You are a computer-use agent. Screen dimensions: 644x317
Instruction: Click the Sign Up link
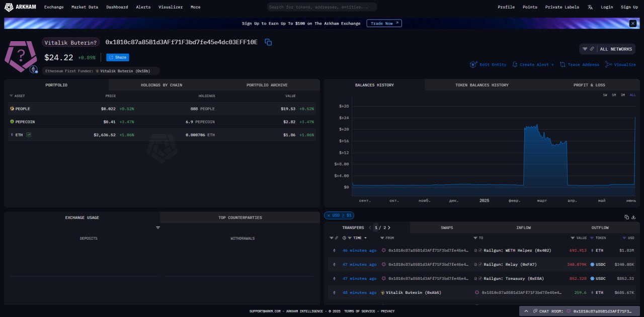coord(629,7)
